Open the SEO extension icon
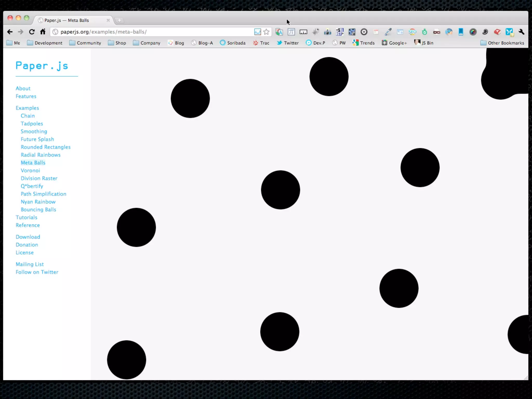 [x=412, y=32]
